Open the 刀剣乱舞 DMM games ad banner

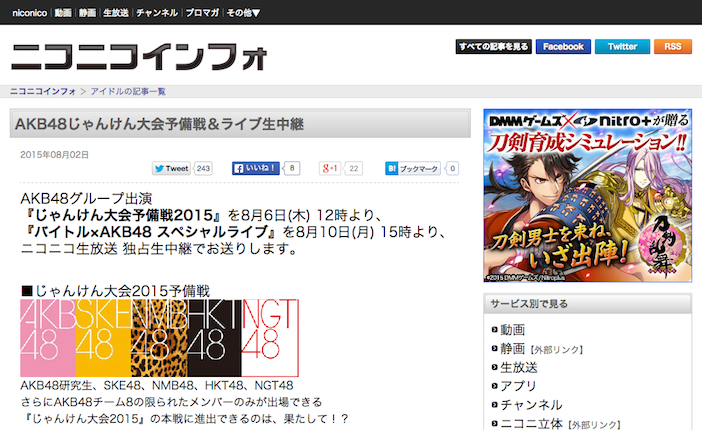587,195
